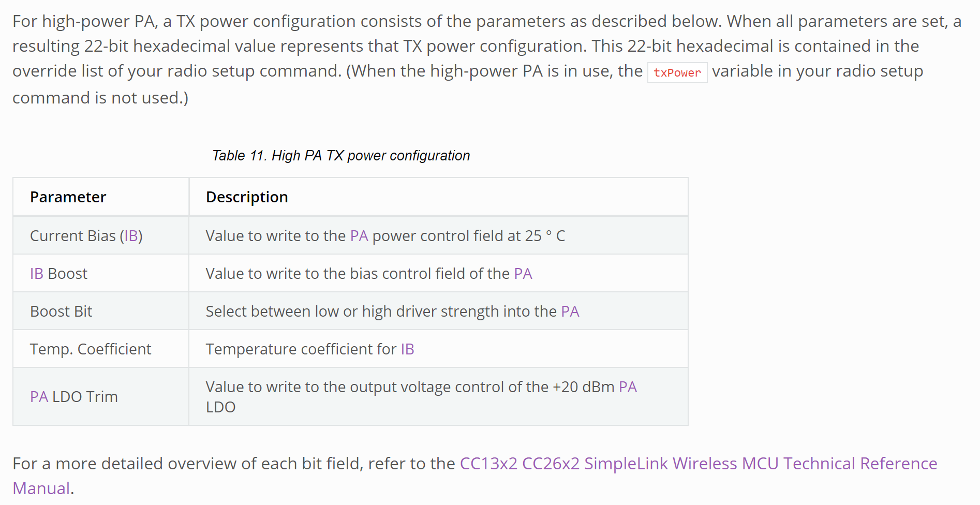This screenshot has height=505, width=980.
Task: Click PA link after 'driver strength into the'
Action: coord(570,311)
